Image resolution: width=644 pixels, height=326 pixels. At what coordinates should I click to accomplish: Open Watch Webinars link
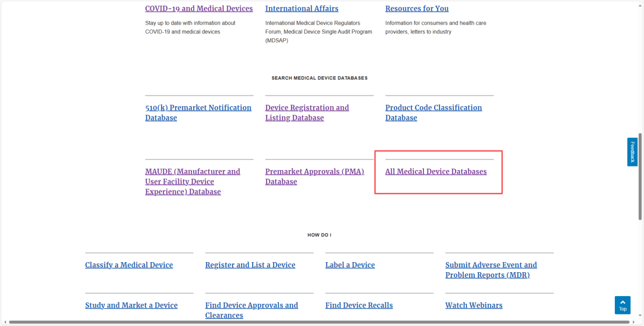(473, 305)
